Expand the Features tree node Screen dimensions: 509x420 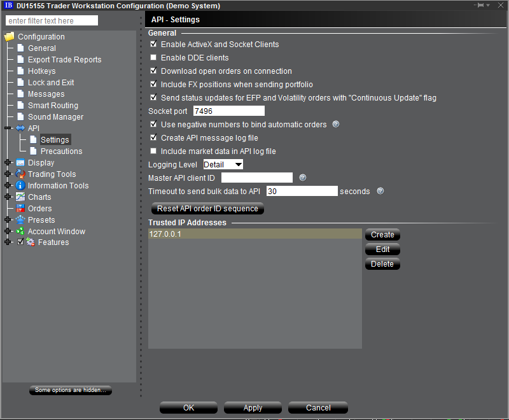point(8,242)
